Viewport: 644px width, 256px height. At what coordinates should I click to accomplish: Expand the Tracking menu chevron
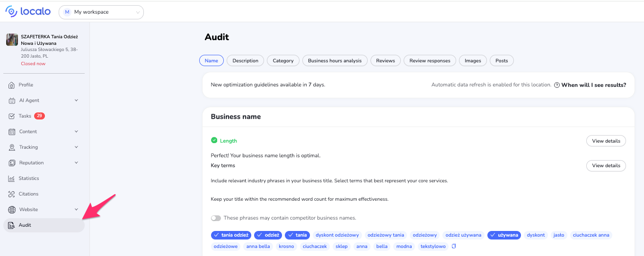[x=76, y=147]
